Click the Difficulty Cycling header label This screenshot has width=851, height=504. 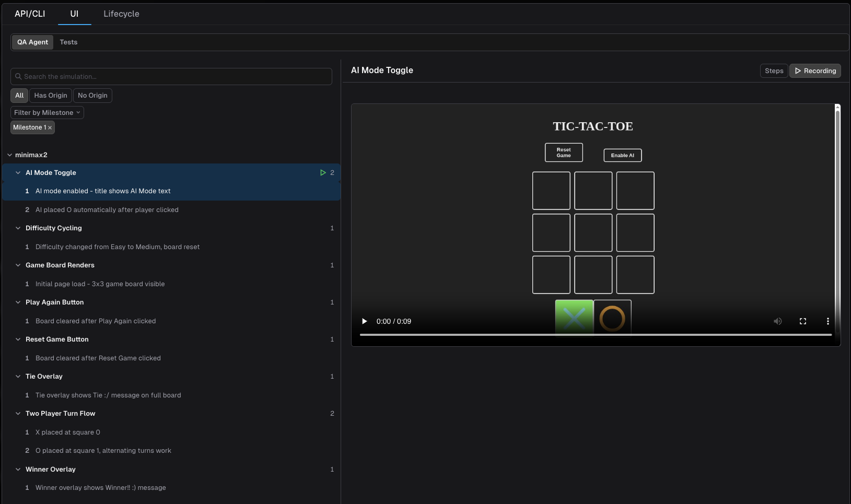click(53, 228)
